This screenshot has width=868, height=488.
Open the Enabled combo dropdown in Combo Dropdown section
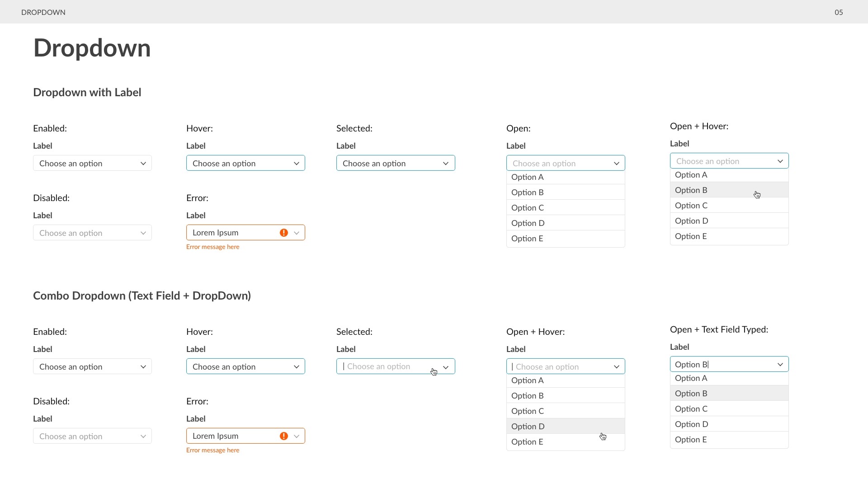coord(92,366)
